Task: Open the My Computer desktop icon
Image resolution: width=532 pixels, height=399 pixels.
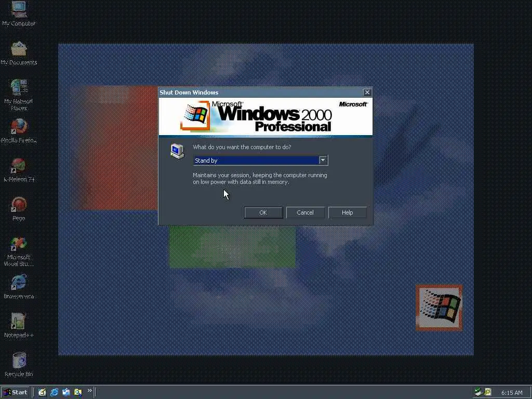Action: [x=19, y=14]
